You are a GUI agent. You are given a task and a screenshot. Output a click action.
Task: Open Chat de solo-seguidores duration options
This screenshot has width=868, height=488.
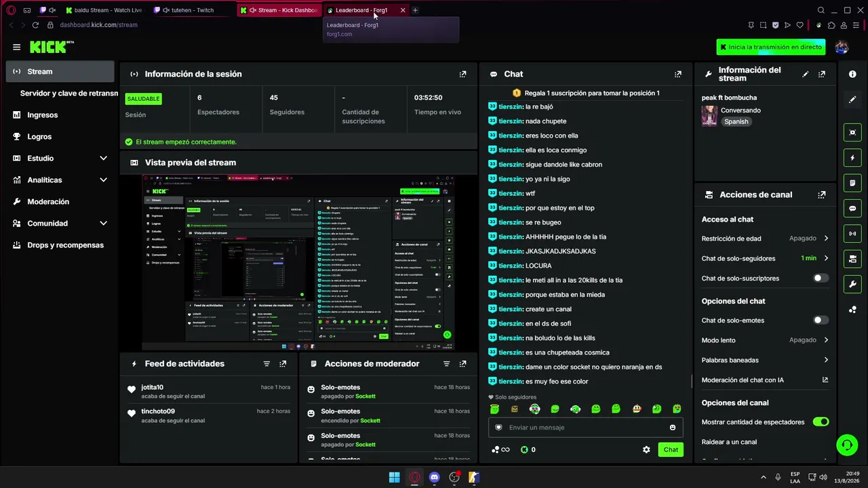coord(765,258)
